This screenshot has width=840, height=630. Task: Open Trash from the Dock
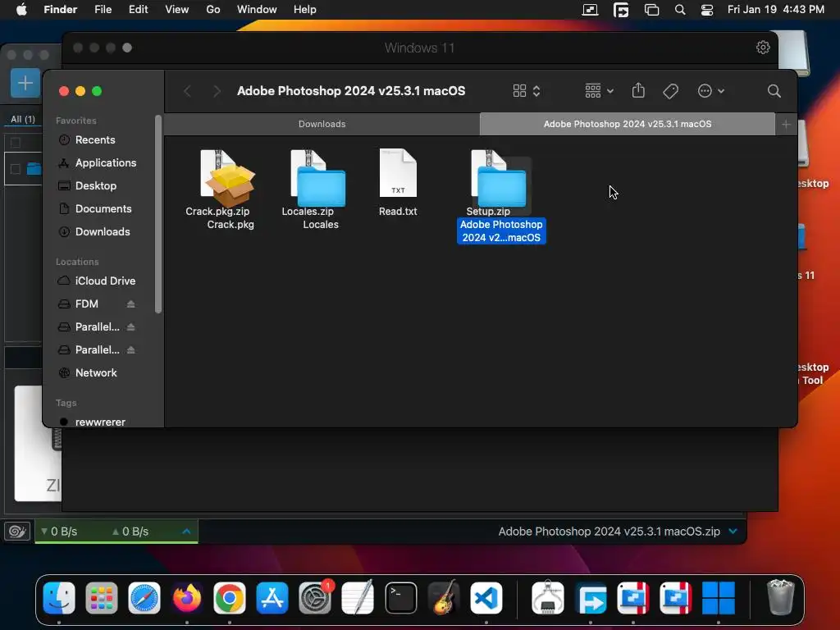click(781, 597)
